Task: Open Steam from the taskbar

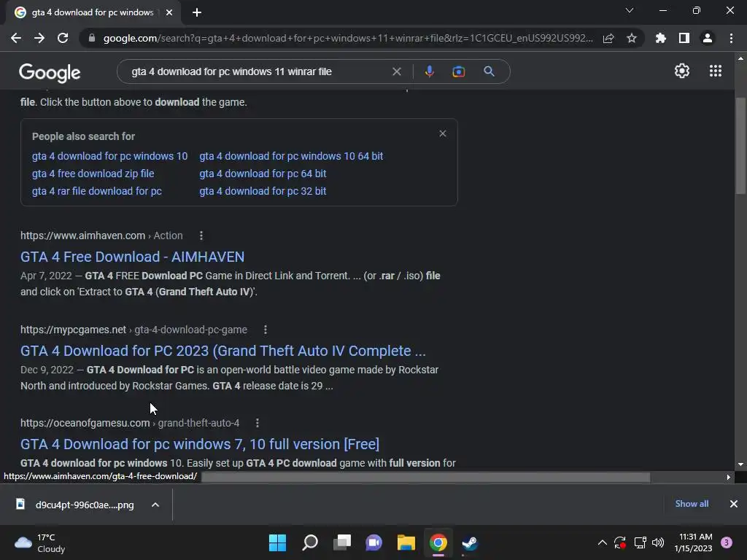Action: click(x=471, y=542)
